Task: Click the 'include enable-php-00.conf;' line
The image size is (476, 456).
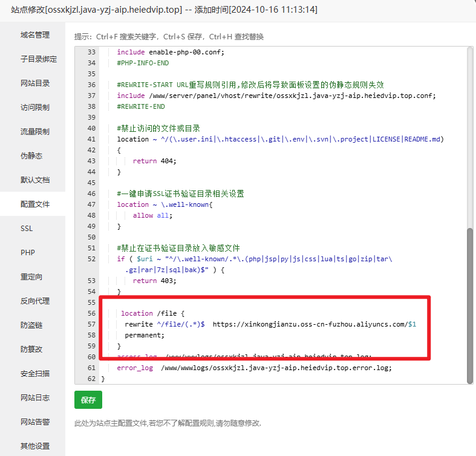Action: (171, 52)
